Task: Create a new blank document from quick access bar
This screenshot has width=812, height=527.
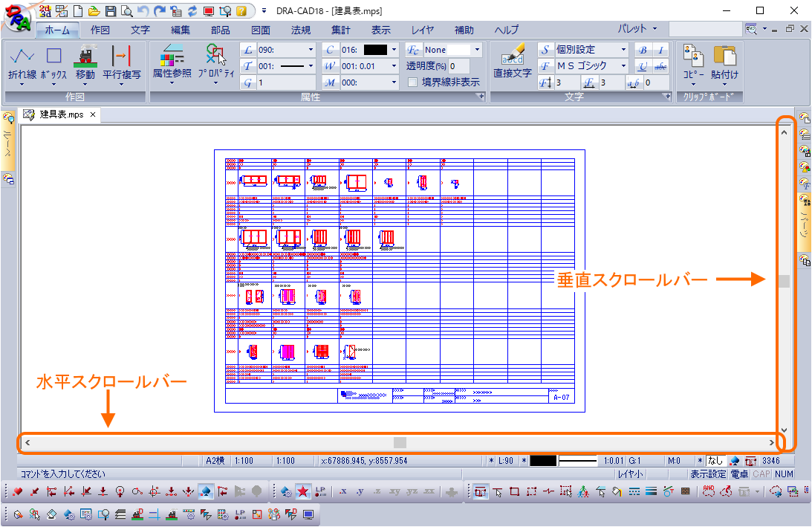Action: pos(78,11)
